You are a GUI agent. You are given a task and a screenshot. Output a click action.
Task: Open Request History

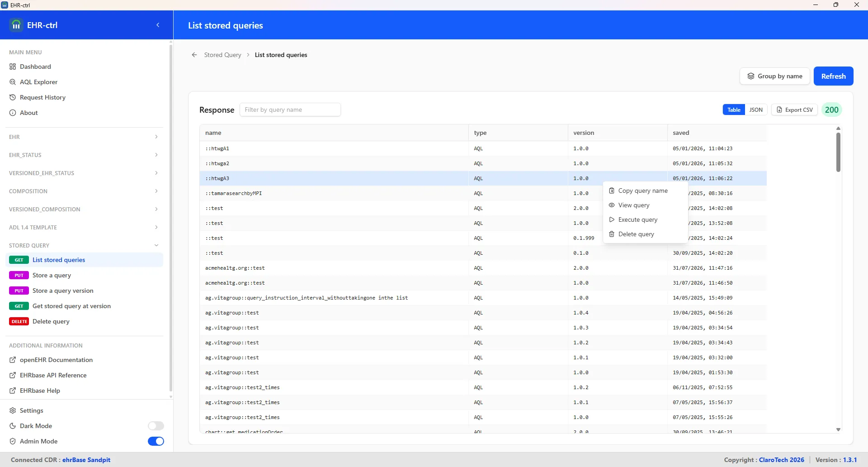(42, 97)
